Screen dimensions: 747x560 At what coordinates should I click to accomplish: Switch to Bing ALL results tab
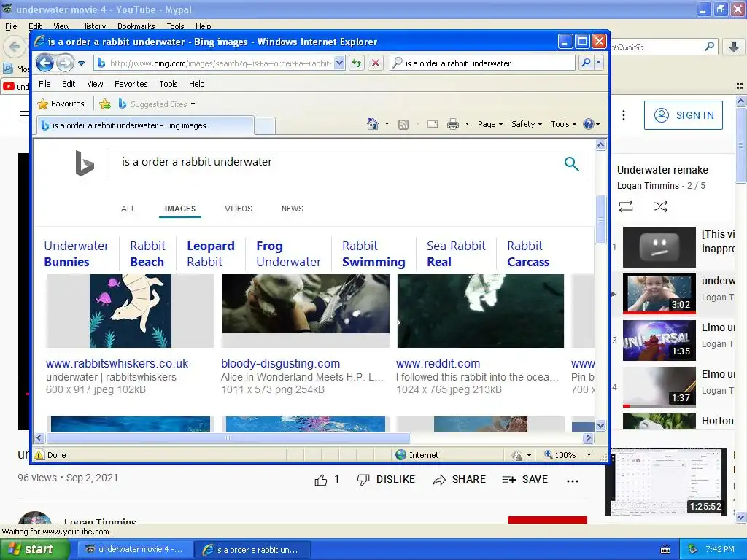(128, 209)
